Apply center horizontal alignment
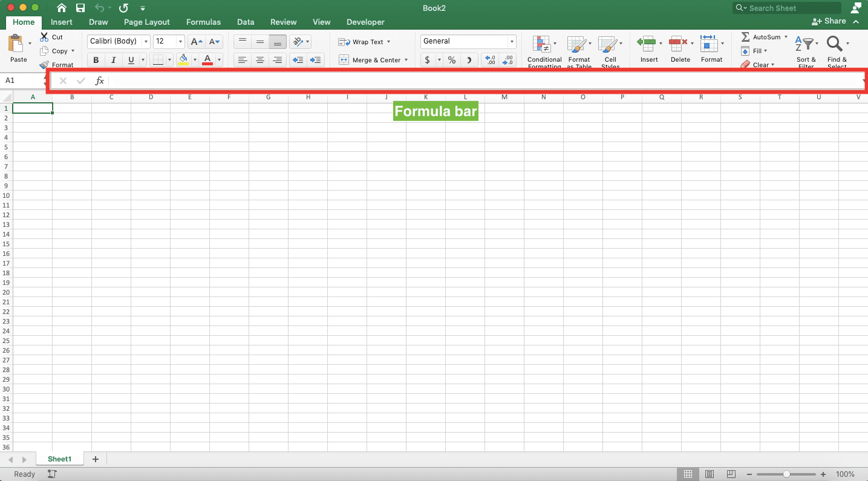 [260, 60]
